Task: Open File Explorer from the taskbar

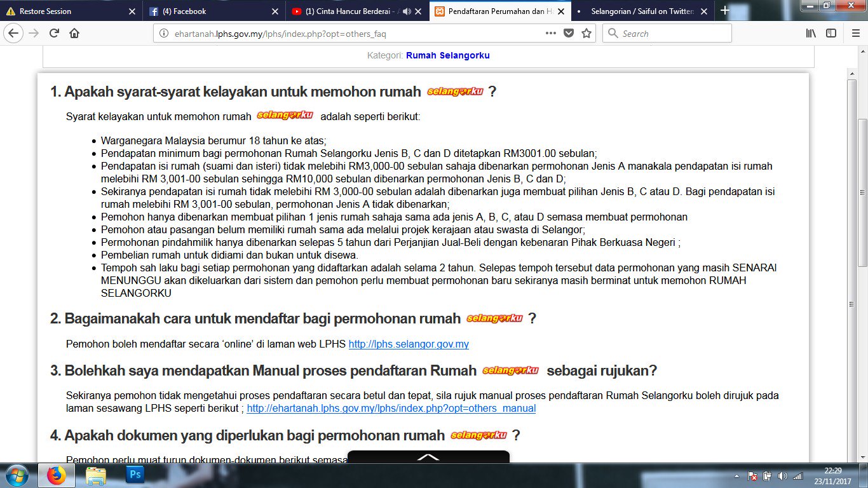Action: [x=96, y=475]
